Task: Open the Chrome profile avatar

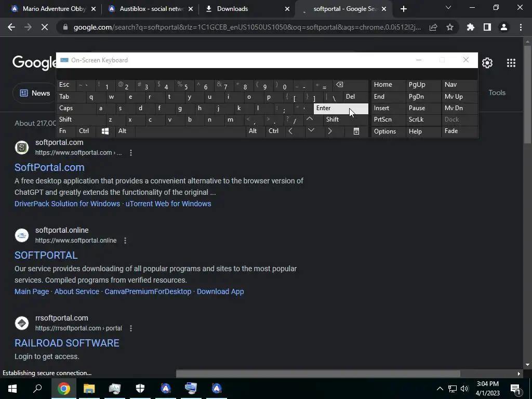Action: [x=504, y=27]
